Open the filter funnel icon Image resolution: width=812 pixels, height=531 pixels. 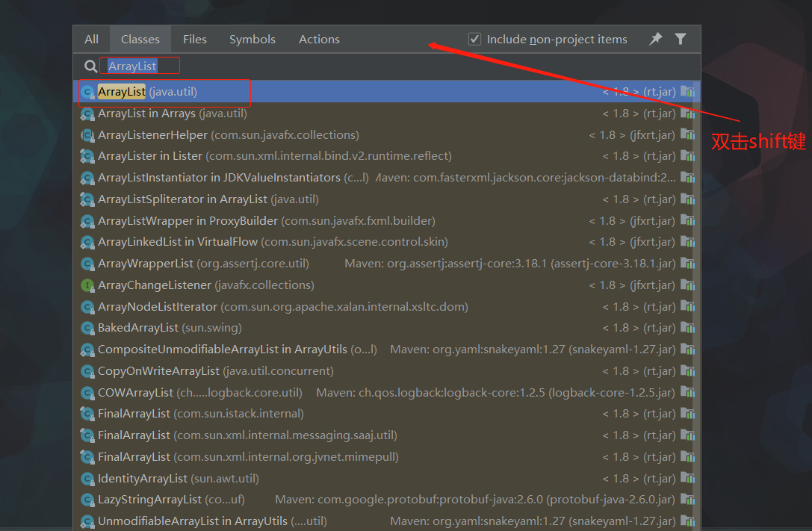tap(681, 39)
